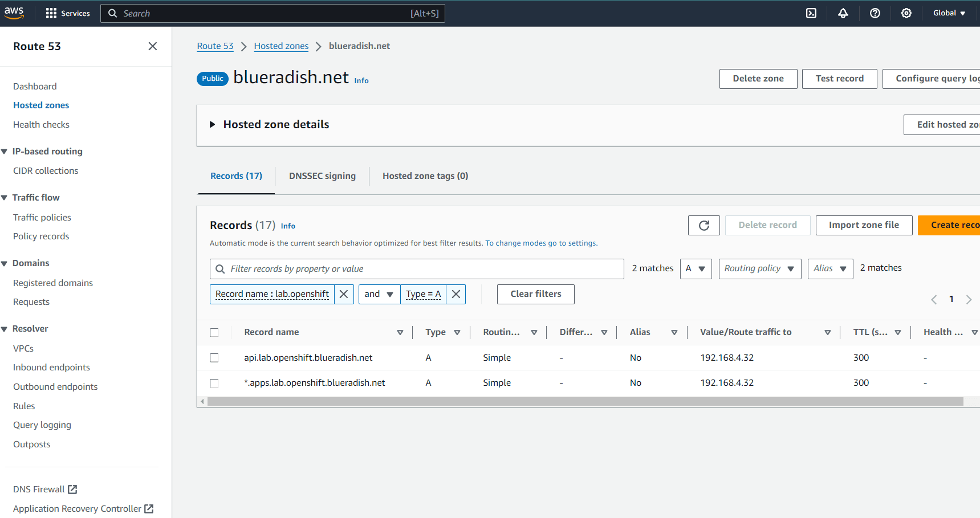Open the AWS home logo
The image size is (980, 518).
(x=14, y=13)
